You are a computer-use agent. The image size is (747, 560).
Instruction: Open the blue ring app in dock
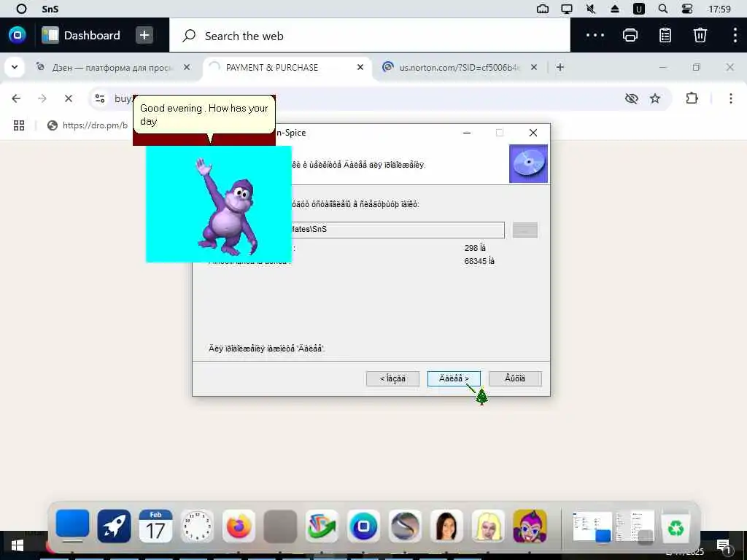pyautogui.click(x=363, y=526)
